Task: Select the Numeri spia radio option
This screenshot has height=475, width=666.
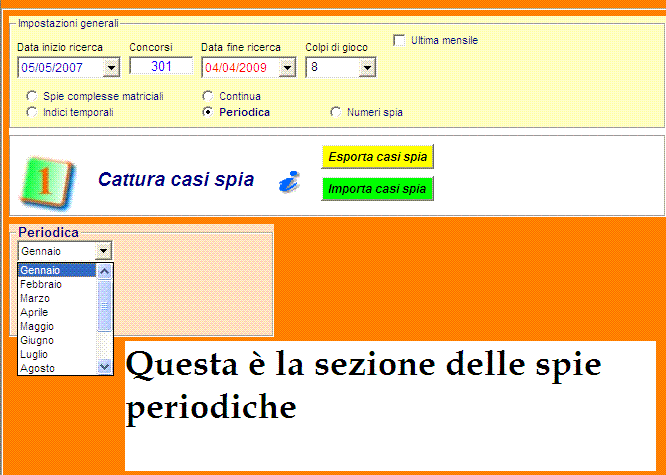Action: 336,112
